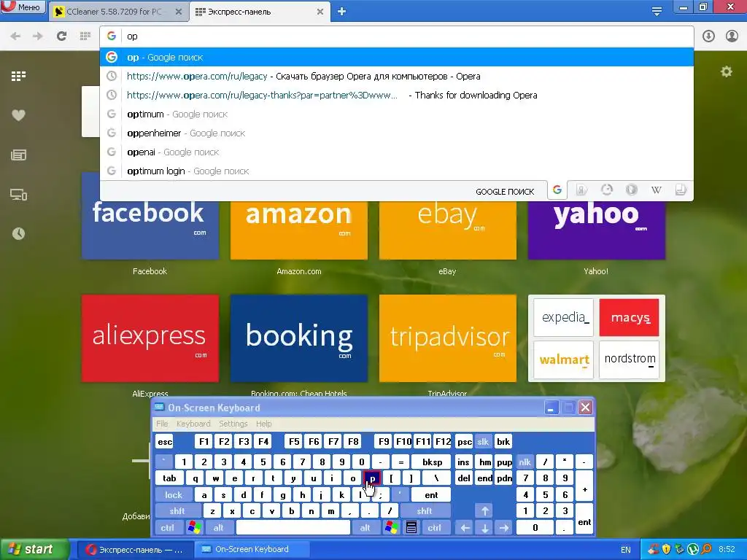747x560 pixels.
Task: Choose the 'op - Google поиск' suggestion
Action: pos(396,57)
